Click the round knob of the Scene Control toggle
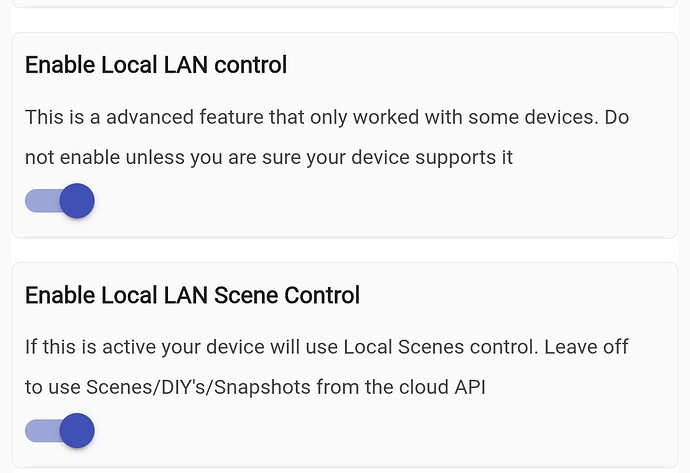This screenshot has width=690, height=473. pyautogui.click(x=77, y=431)
